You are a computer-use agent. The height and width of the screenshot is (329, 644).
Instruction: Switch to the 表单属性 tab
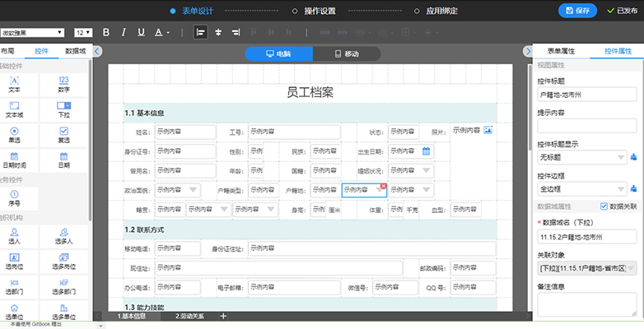click(559, 51)
